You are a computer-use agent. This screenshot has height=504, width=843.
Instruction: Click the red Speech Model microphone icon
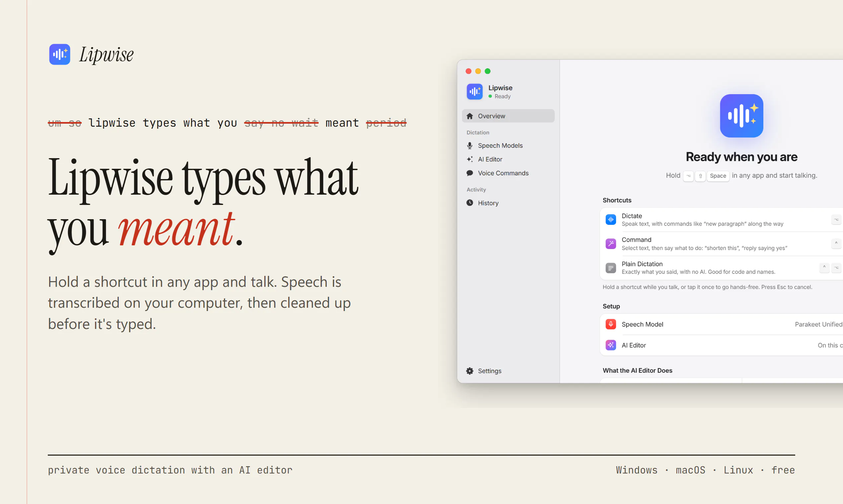[x=611, y=324]
